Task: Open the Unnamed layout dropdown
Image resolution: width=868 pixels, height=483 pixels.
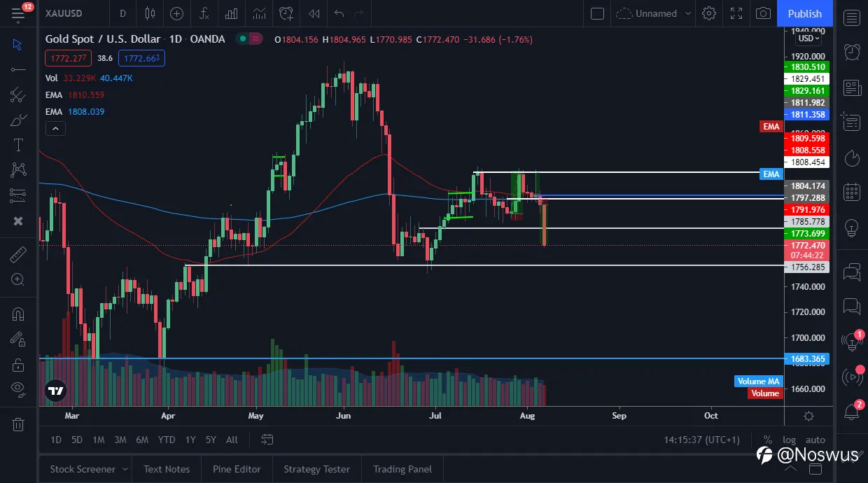Action: point(655,13)
